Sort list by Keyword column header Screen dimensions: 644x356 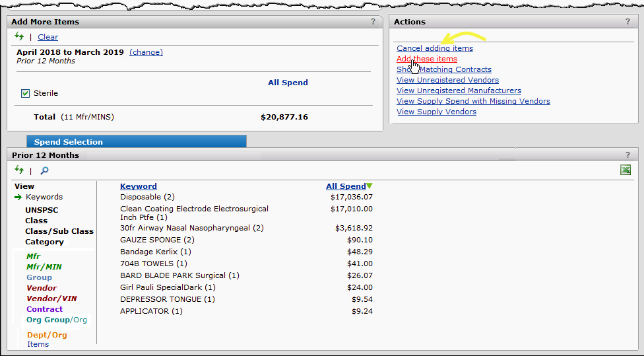click(x=138, y=186)
